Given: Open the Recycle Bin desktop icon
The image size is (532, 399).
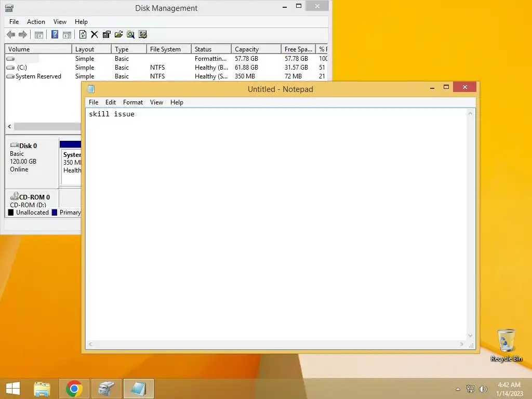Looking at the screenshot, I should point(506,345).
